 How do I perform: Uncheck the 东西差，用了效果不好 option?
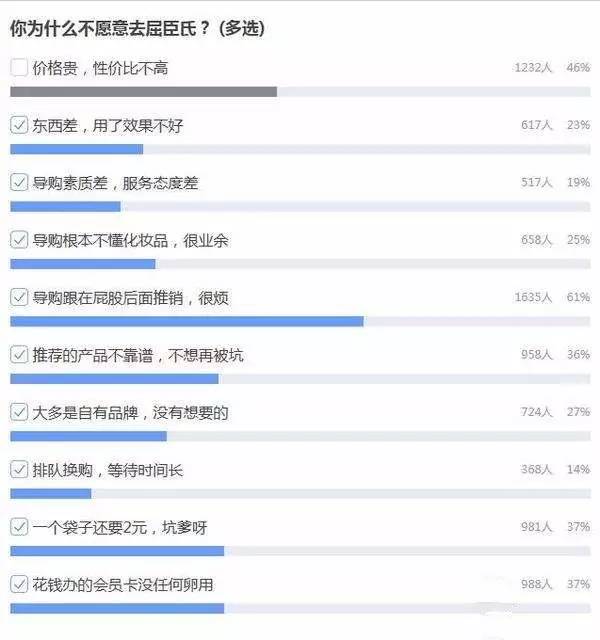(19, 126)
